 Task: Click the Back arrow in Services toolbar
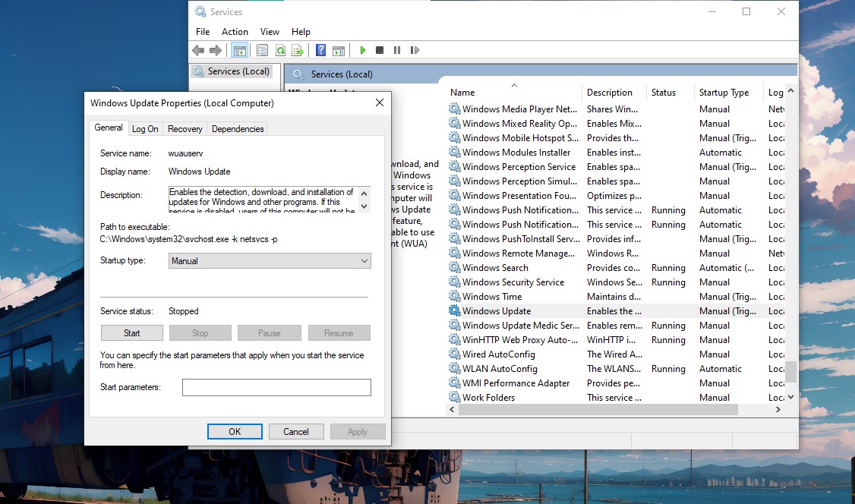click(x=198, y=50)
